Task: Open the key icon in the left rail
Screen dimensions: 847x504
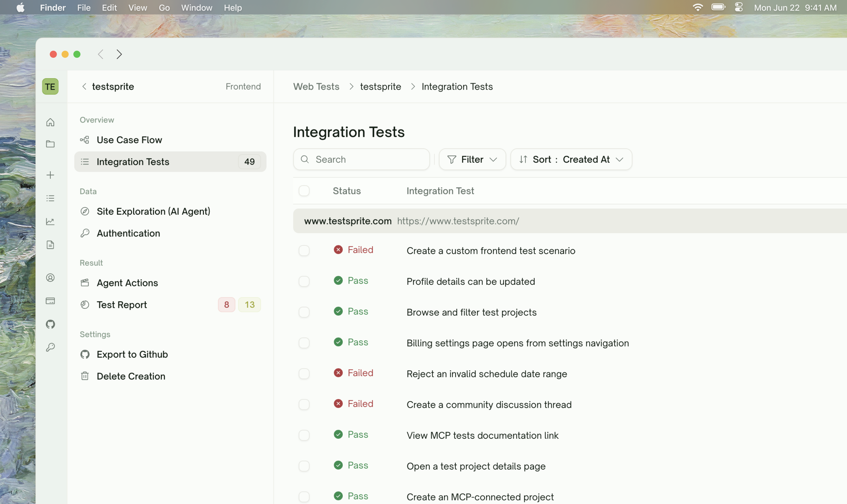Action: click(50, 347)
